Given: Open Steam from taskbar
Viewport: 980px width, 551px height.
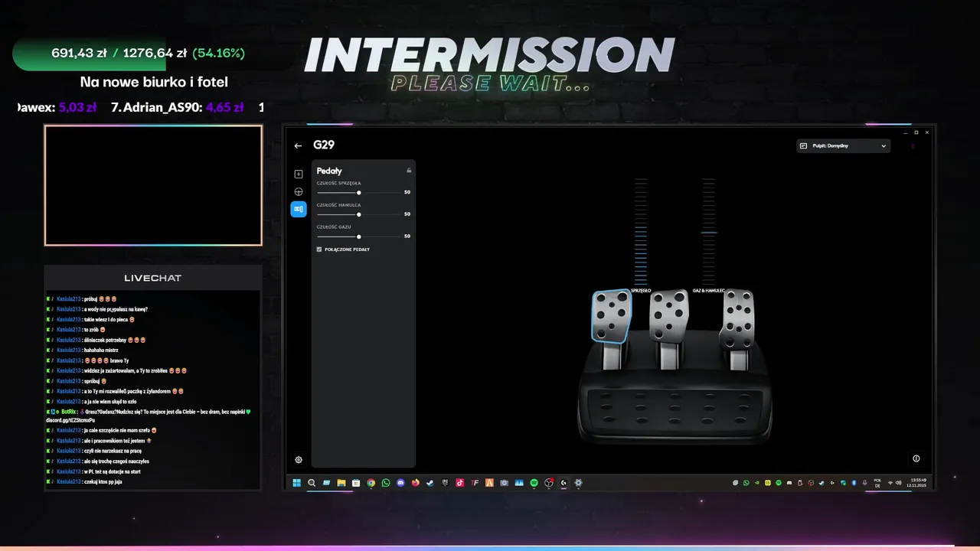Looking at the screenshot, I should point(430,483).
